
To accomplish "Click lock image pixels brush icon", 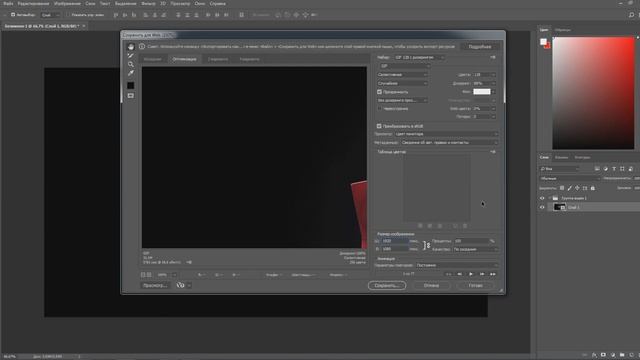I will coord(570,188).
